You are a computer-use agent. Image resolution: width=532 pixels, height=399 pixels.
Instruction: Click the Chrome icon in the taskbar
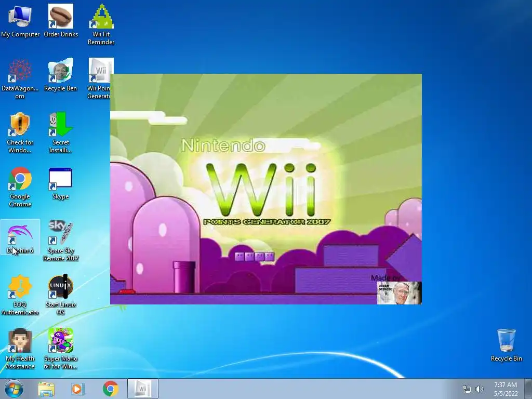[110, 389]
